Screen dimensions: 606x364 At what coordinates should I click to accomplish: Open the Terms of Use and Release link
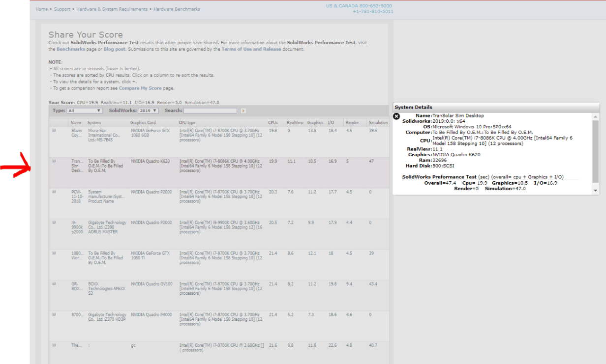251,49
